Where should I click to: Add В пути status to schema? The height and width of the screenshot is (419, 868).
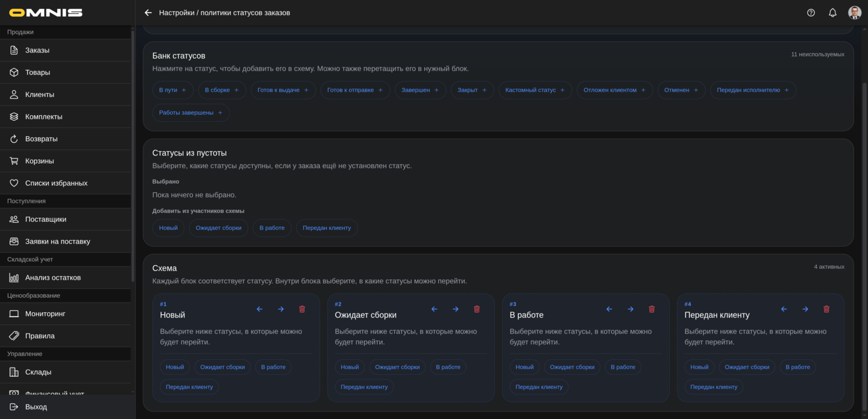click(172, 90)
